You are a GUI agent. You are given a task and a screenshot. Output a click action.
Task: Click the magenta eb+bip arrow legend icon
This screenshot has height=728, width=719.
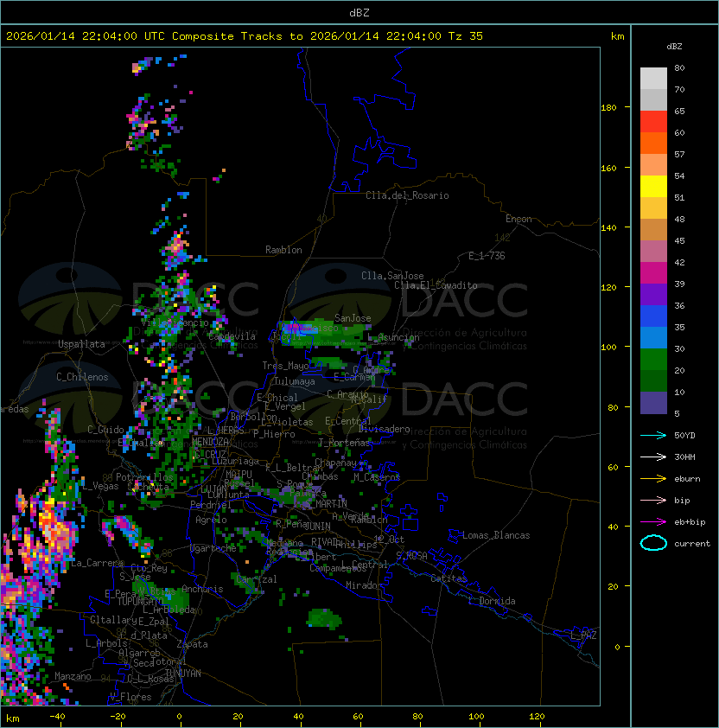(653, 522)
